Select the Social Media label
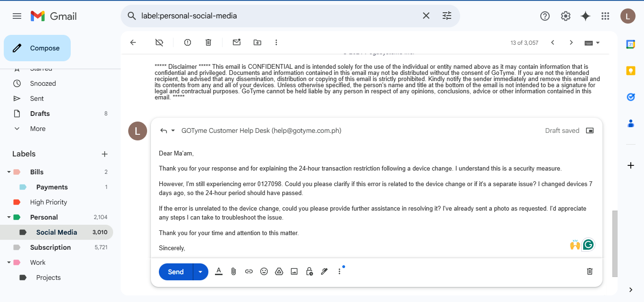 57,232
